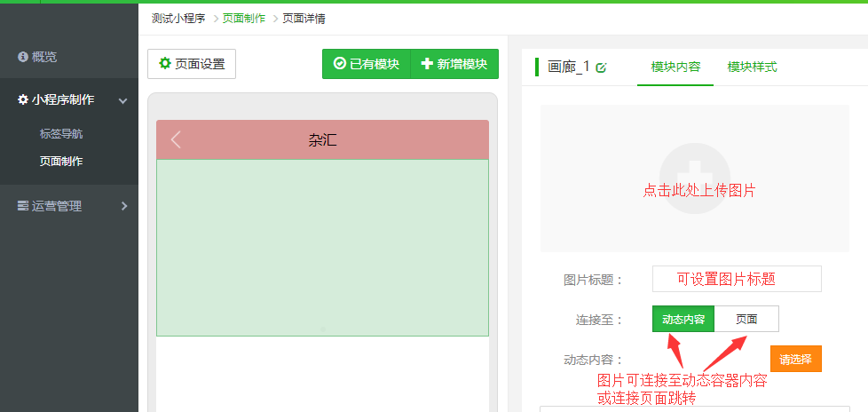Click the edit icon next to 画廊_1
This screenshot has height=412, width=868.
tap(602, 67)
